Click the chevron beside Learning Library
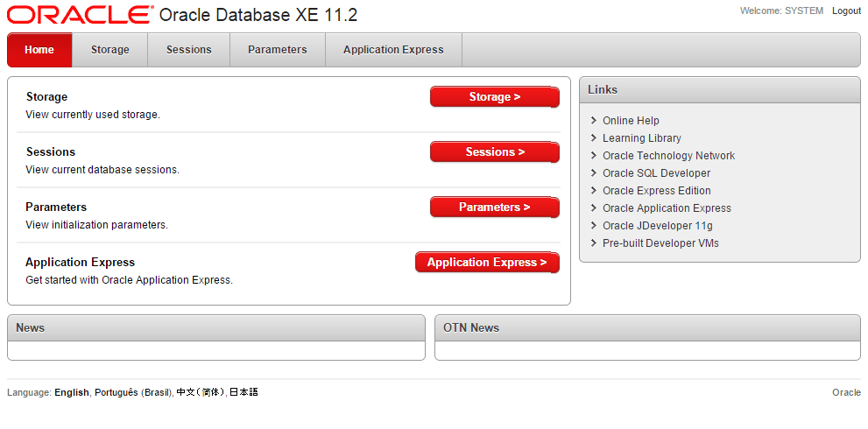Image resolution: width=868 pixels, height=429 pixels. pyautogui.click(x=594, y=137)
